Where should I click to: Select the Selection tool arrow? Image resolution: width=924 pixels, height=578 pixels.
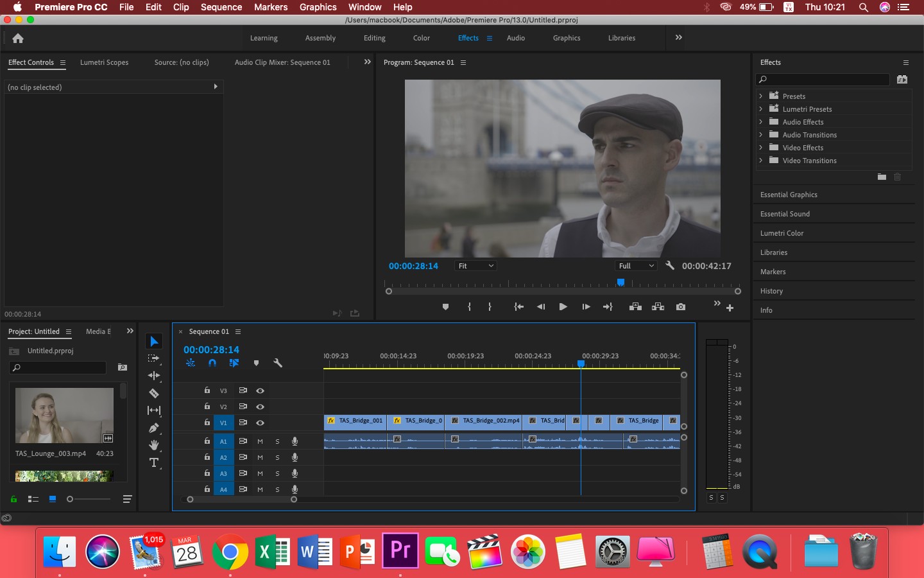[154, 341]
